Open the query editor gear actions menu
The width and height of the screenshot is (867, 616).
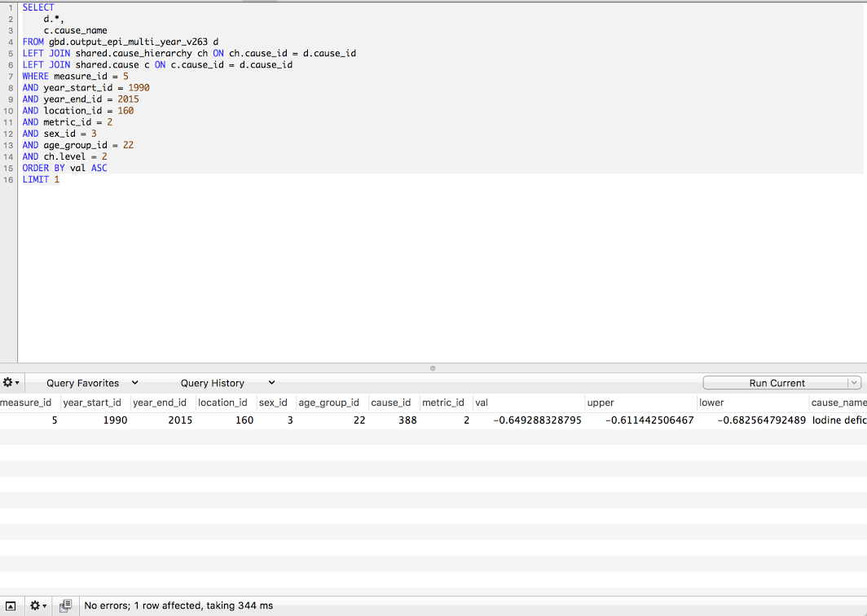click(x=11, y=383)
